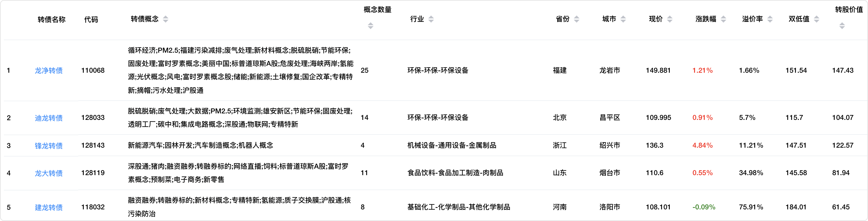
Task: Click the -0.09% change value
Action: coord(704,207)
